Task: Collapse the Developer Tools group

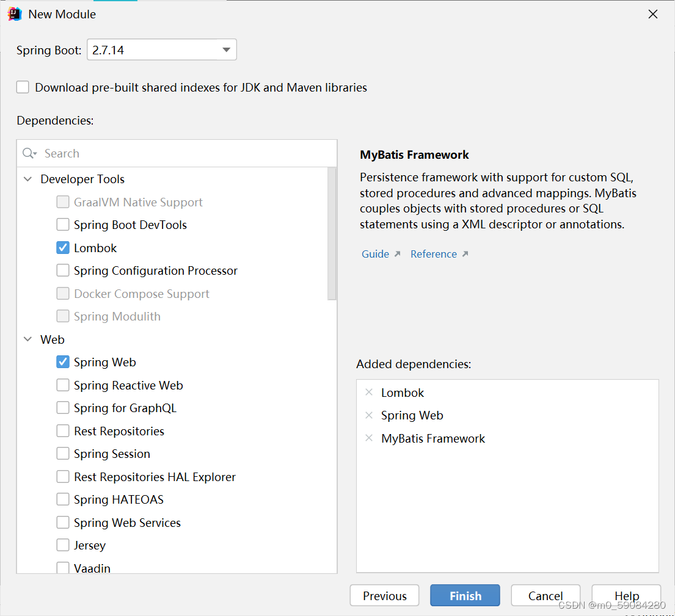Action: coord(27,179)
